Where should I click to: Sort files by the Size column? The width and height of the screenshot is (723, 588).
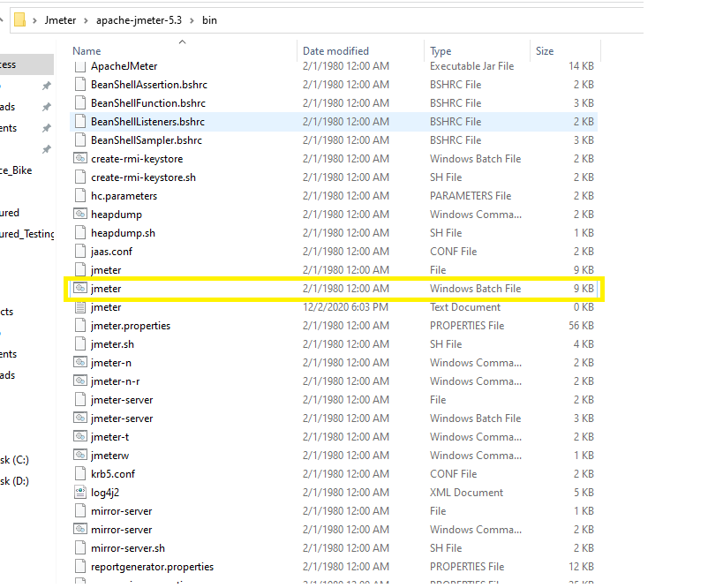(x=545, y=50)
